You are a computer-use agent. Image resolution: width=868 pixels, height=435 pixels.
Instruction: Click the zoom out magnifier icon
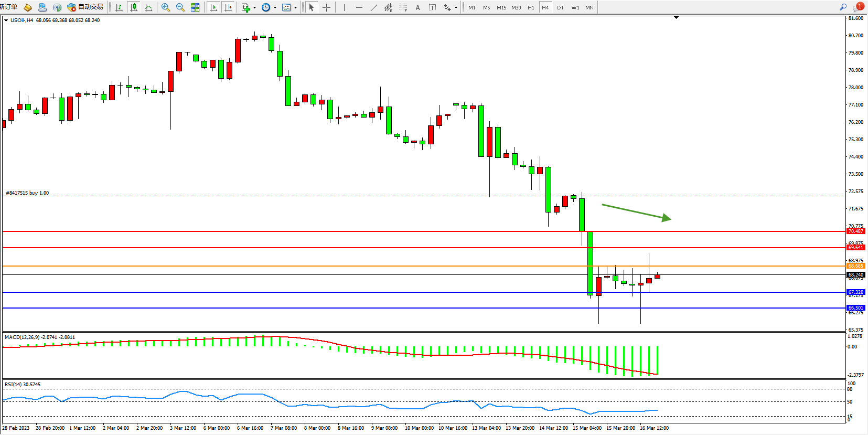tap(180, 7)
